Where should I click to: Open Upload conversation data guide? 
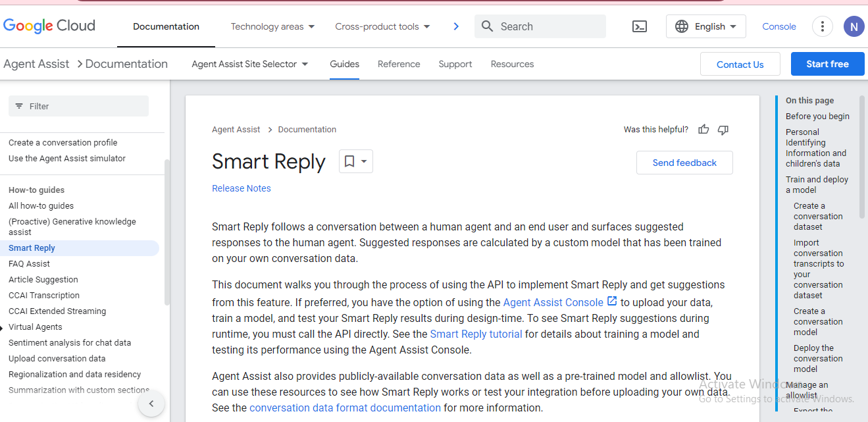point(57,359)
